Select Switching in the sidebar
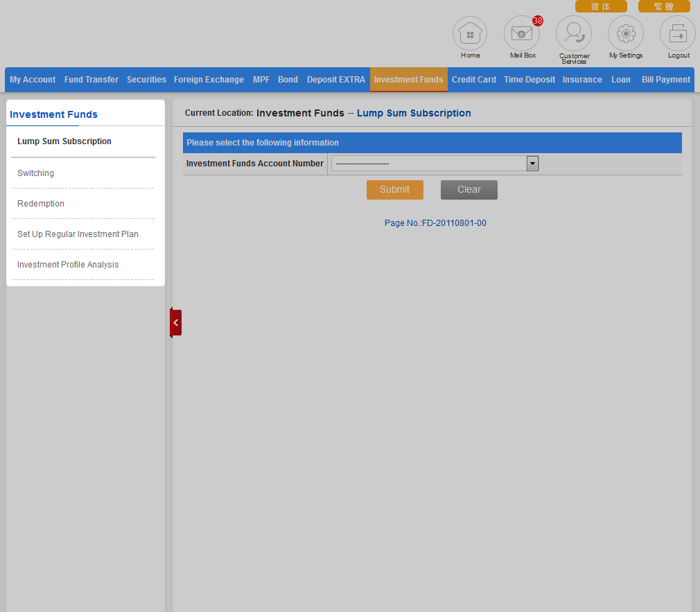The height and width of the screenshot is (612, 700). (35, 173)
